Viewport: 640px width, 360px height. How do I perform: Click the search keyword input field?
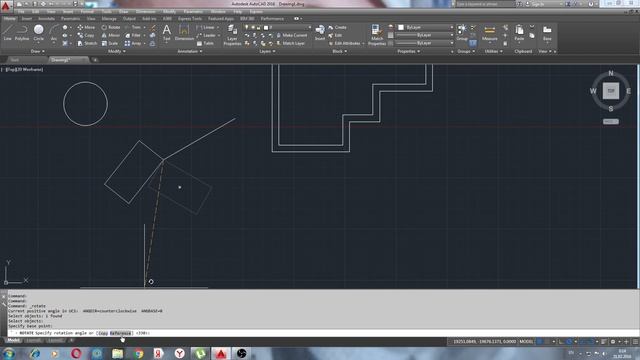[x=484, y=4]
